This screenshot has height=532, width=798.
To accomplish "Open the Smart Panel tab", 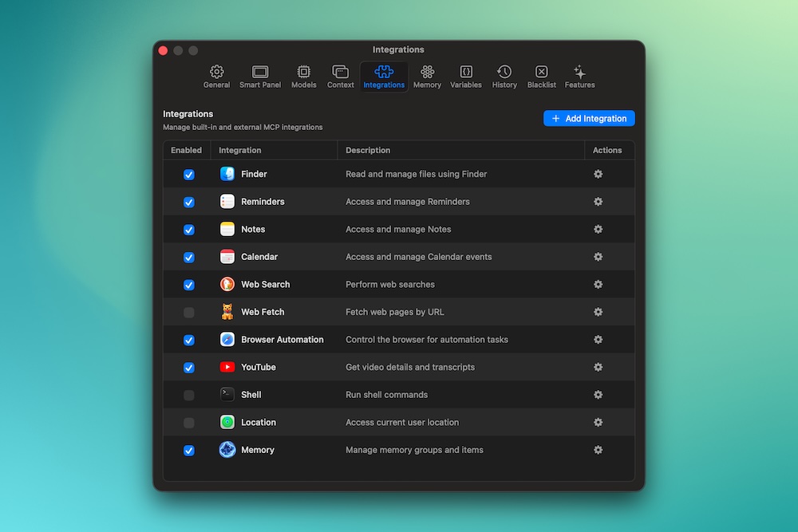I will (x=260, y=76).
